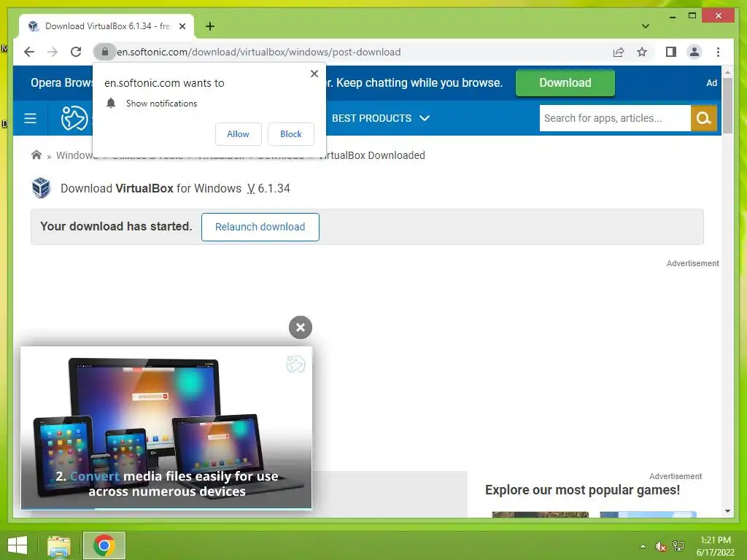
Task: Go back to the previous page
Action: click(x=29, y=52)
